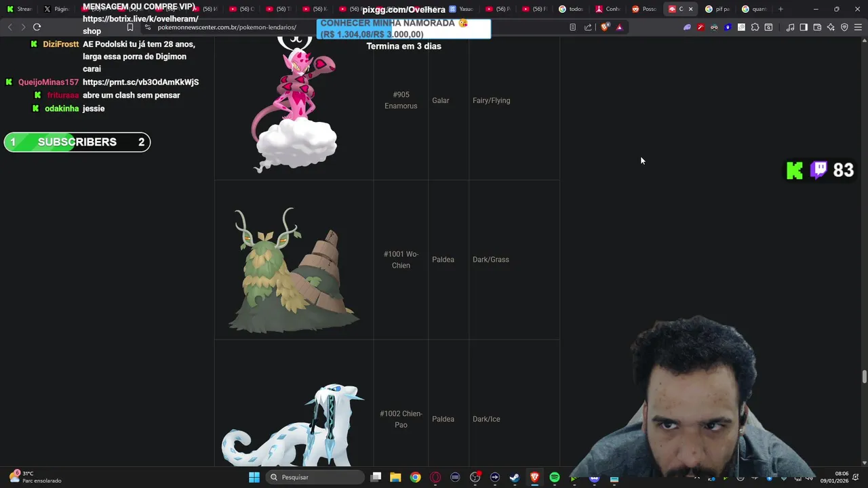The width and height of the screenshot is (868, 488).
Task: Click the 'Galar' region cell
Action: 441,100
